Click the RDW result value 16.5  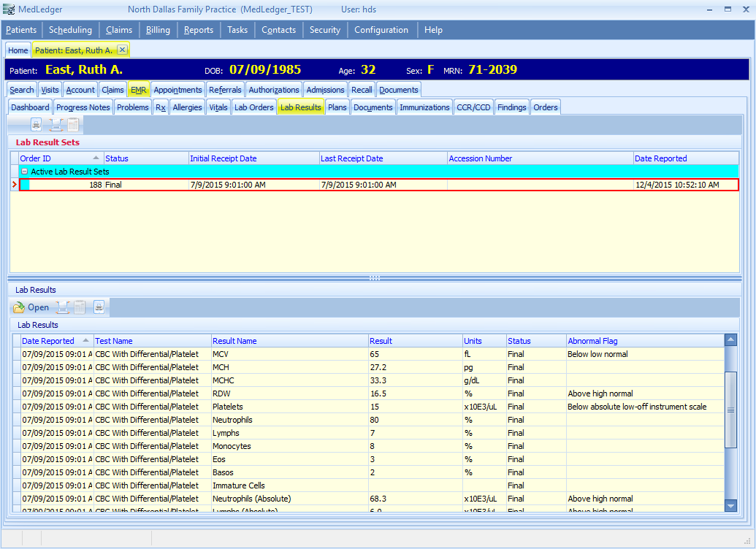(x=378, y=393)
